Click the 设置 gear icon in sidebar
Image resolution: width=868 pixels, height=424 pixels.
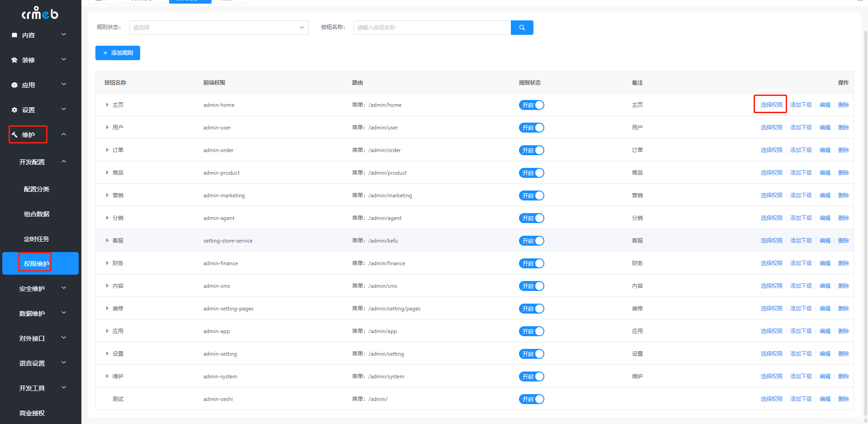click(x=14, y=110)
